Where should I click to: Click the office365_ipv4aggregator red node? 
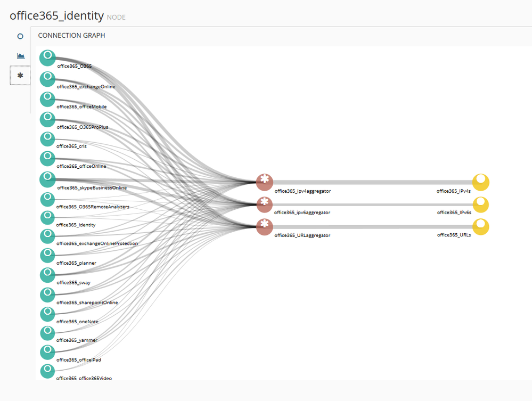265,182
